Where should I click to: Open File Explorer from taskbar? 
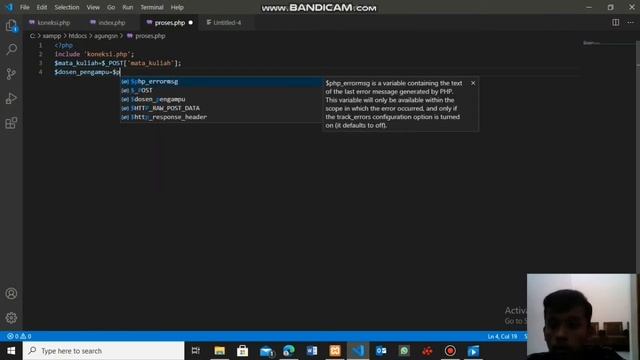tap(220, 351)
